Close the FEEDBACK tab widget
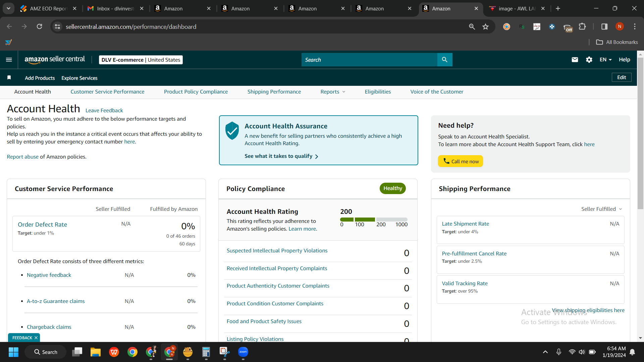This screenshot has height=362, width=644. click(36, 338)
